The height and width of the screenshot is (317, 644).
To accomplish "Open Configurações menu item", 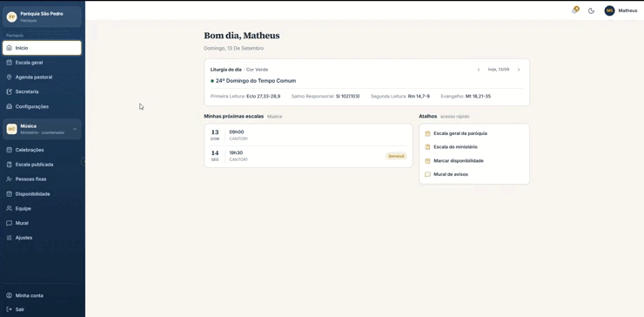I will [42, 106].
